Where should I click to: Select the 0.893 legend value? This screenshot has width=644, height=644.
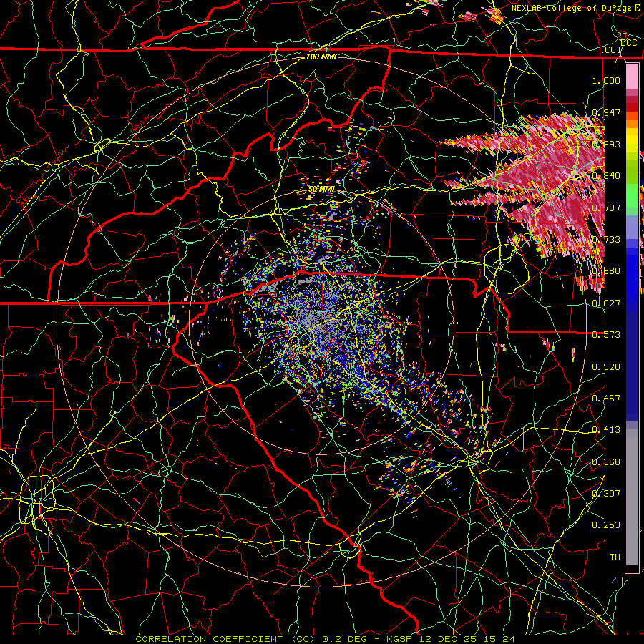pyautogui.click(x=606, y=144)
